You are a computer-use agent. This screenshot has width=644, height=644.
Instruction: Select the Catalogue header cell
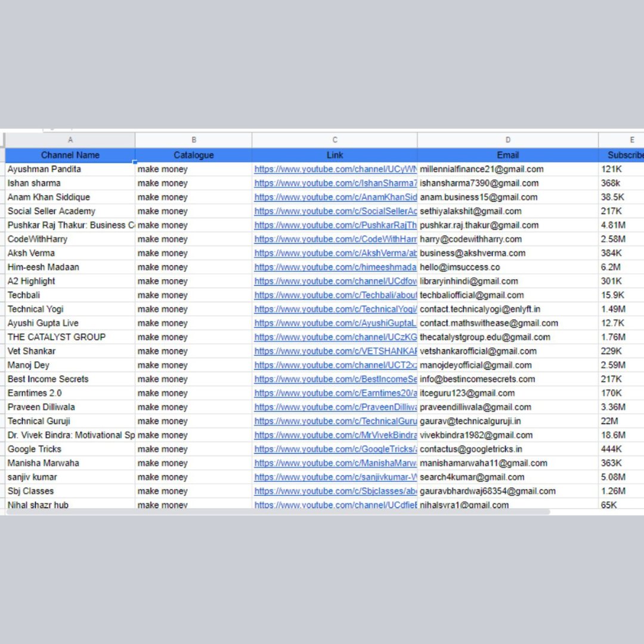point(193,155)
